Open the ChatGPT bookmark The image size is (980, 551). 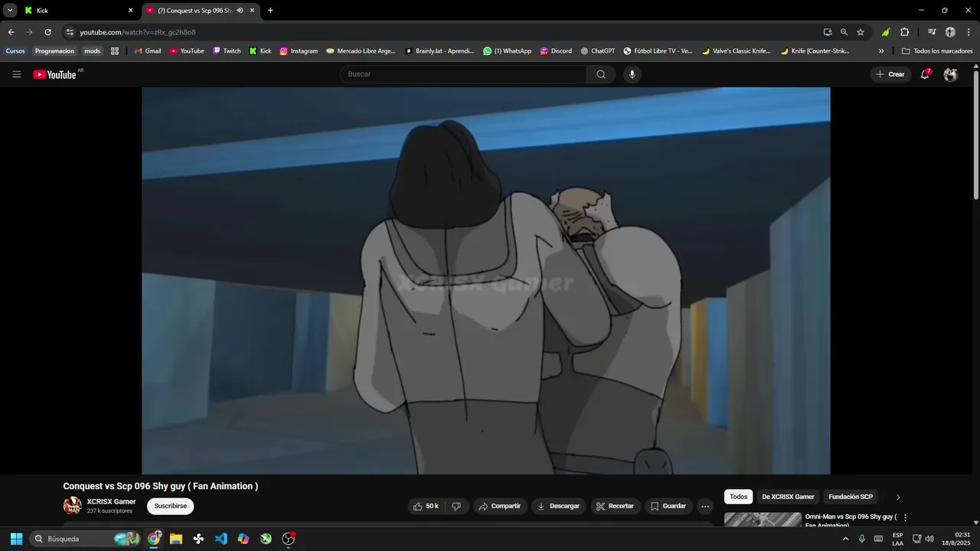598,51
